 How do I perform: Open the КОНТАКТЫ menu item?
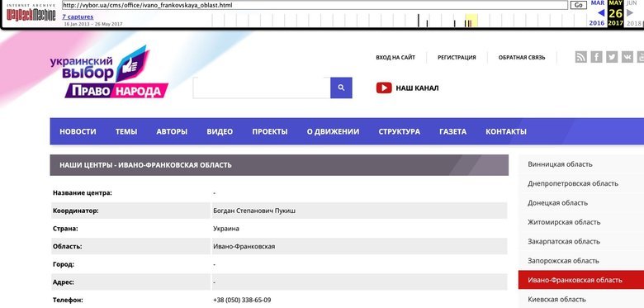coord(506,131)
